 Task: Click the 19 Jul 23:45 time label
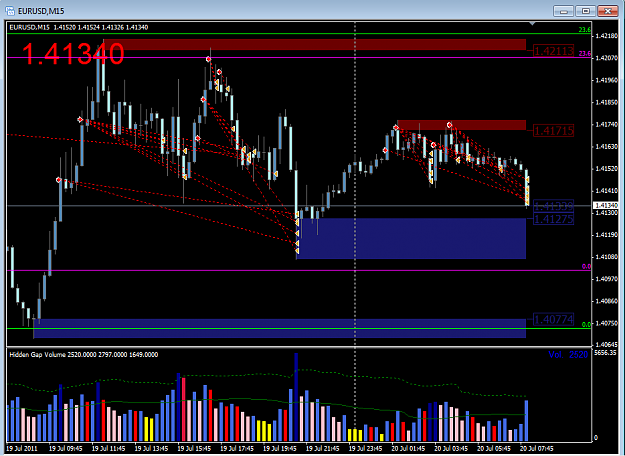366,448
